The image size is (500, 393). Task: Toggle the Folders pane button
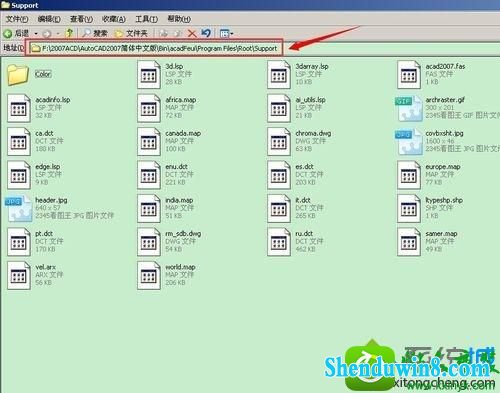[x=131, y=33]
